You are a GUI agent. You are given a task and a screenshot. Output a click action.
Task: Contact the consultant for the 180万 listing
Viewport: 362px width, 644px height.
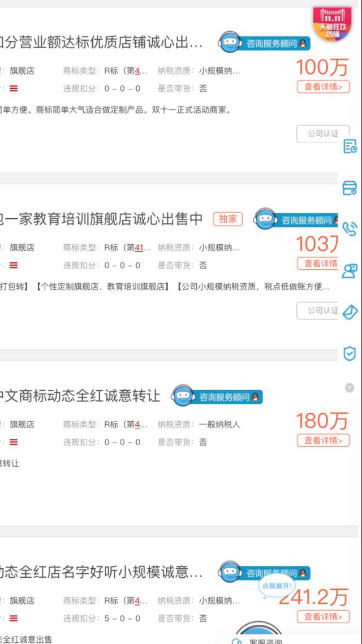pos(217,397)
